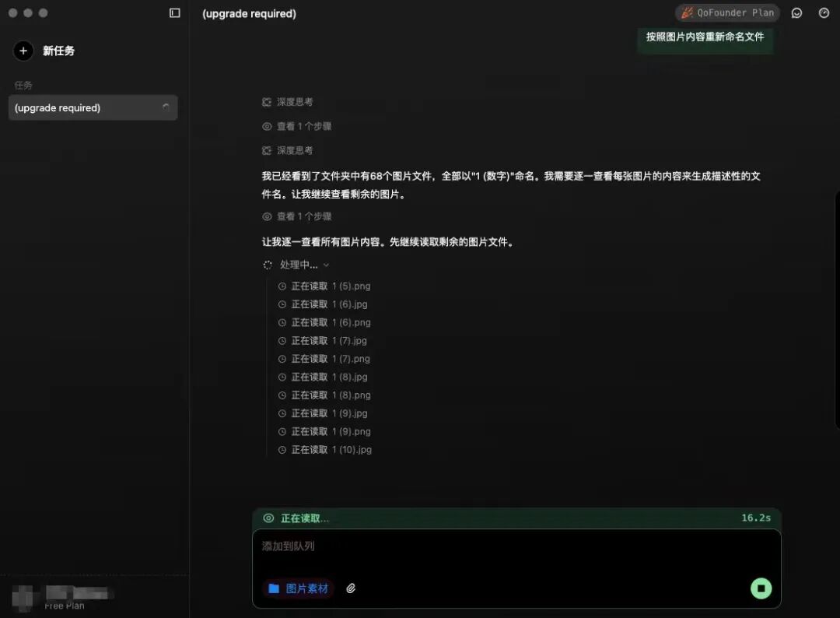
Task: Open the QoFounder Plan badge dropdown
Action: pos(727,12)
